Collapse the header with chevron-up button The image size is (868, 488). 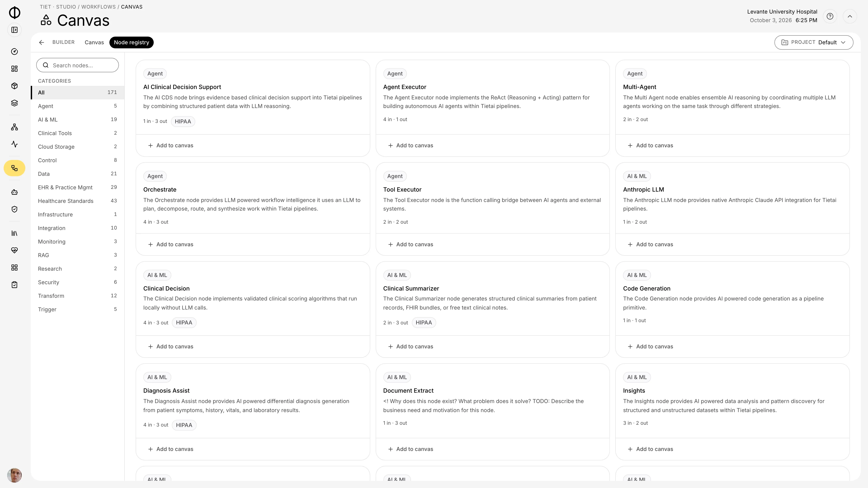850,16
